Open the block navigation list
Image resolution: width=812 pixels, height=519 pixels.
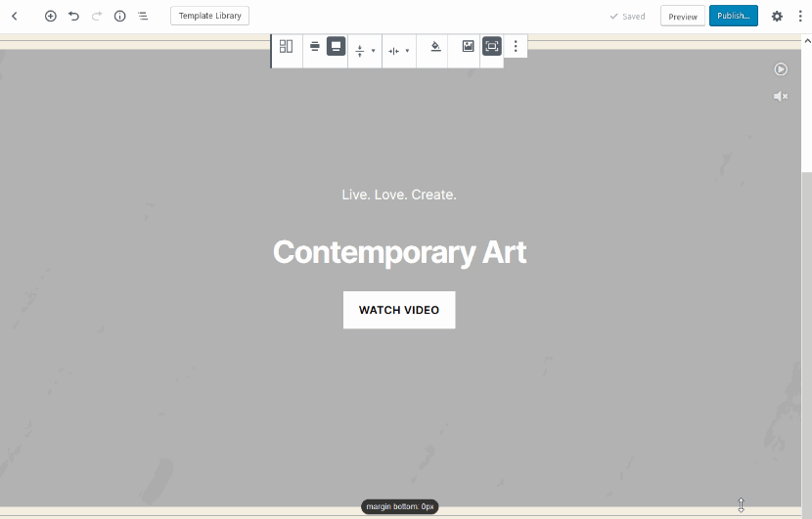(143, 16)
